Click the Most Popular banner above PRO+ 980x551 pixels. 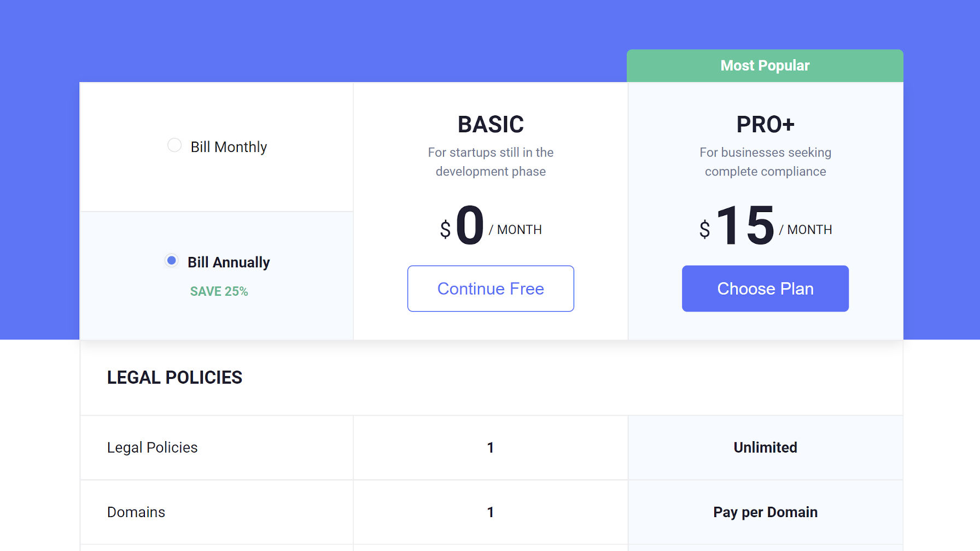pyautogui.click(x=765, y=65)
